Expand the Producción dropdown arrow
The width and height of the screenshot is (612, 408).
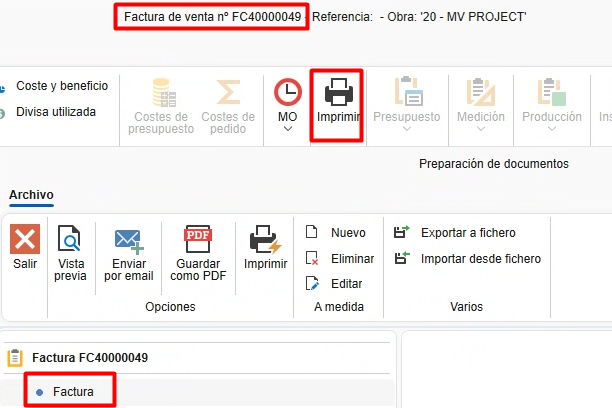pos(552,129)
